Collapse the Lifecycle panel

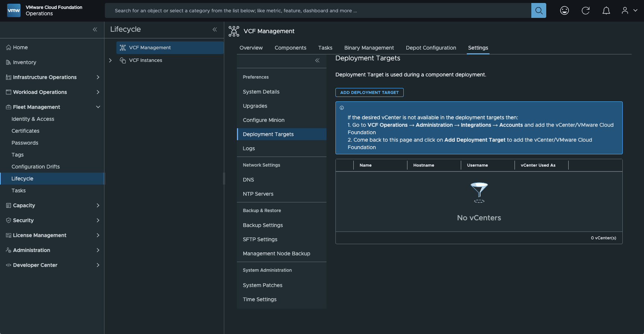pyautogui.click(x=215, y=29)
